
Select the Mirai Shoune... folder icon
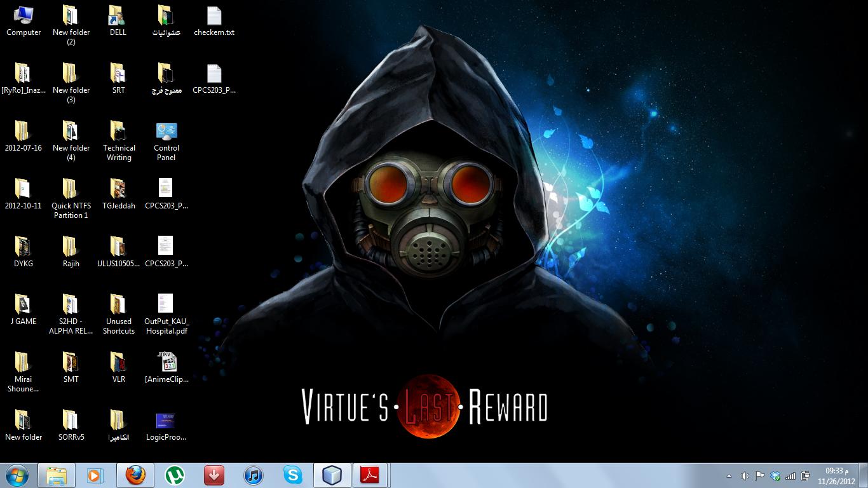pyautogui.click(x=24, y=372)
